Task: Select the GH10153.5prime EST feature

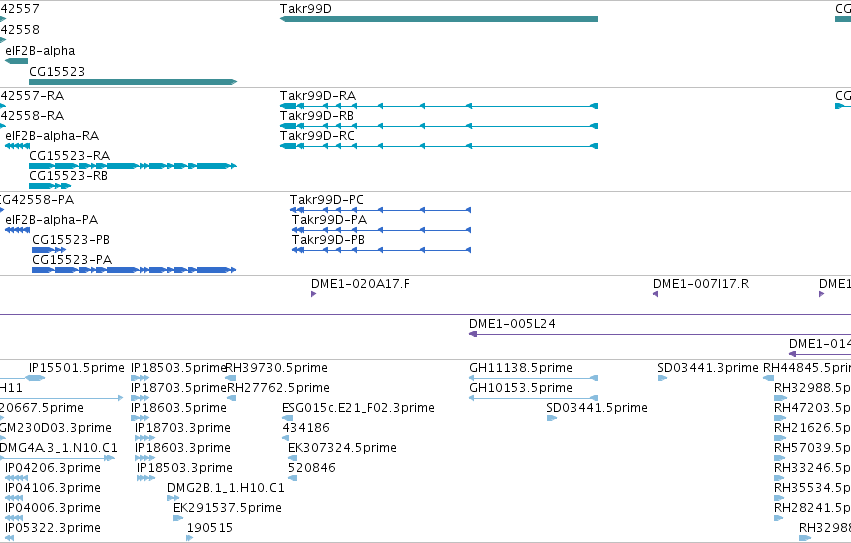Action: (x=534, y=398)
